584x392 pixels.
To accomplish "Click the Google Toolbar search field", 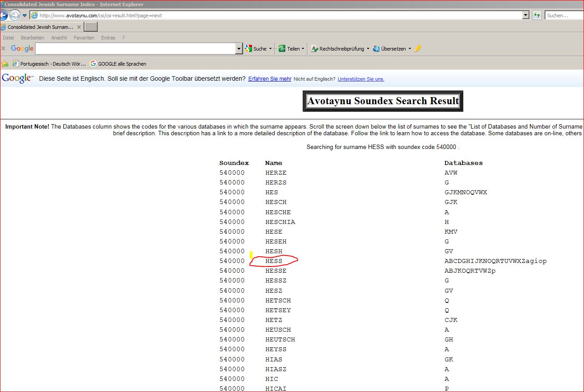I will point(135,48).
